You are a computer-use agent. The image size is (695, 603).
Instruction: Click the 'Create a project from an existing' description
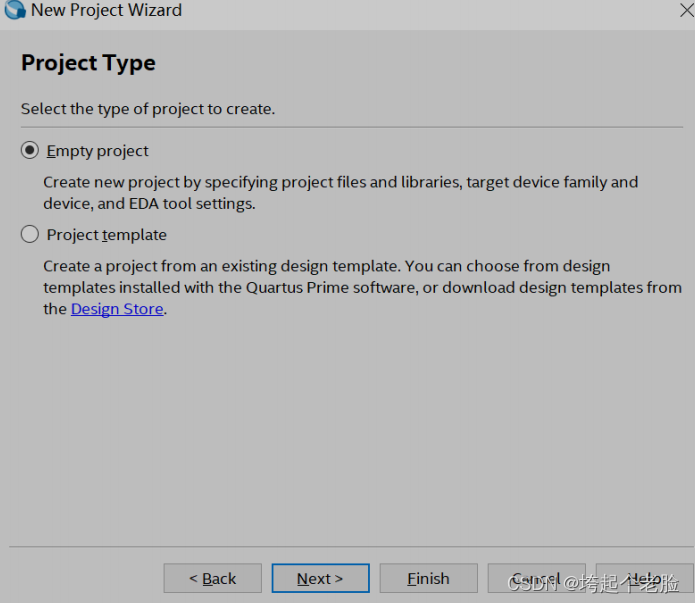click(363, 287)
